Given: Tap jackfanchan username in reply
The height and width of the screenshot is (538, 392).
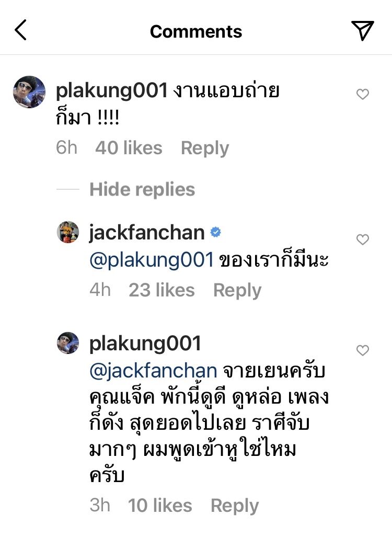Looking at the screenshot, I should tap(147, 233).
